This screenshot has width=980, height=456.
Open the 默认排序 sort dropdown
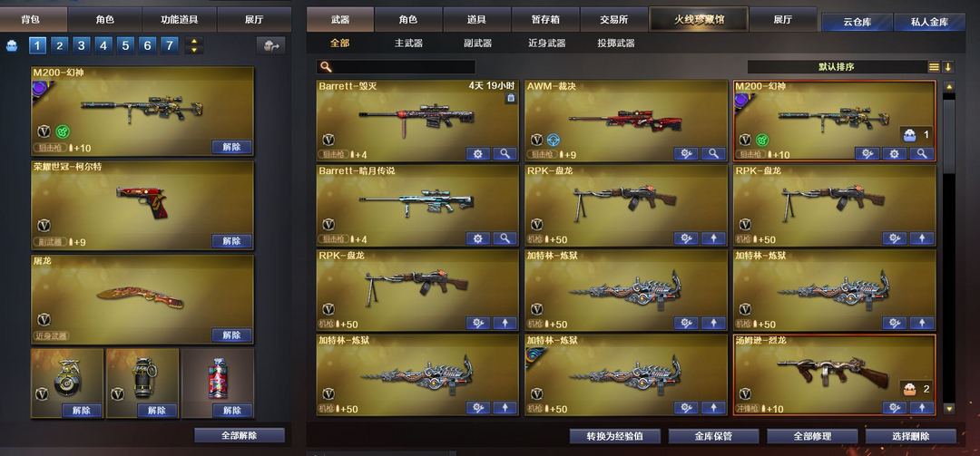(x=837, y=67)
